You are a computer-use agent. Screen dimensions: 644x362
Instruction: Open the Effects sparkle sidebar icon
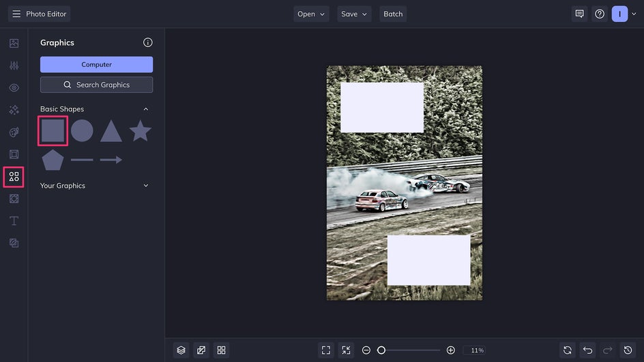click(14, 110)
